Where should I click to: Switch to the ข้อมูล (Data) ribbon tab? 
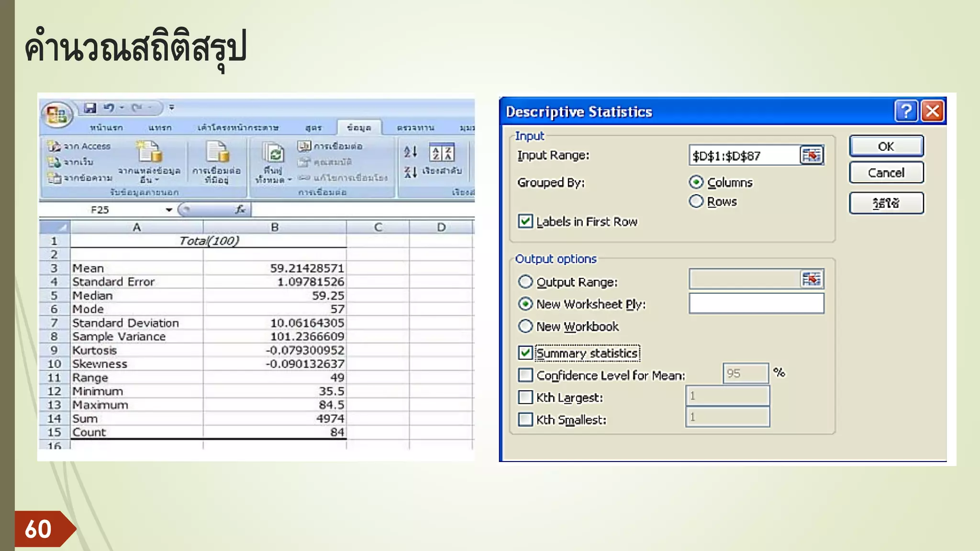359,128
